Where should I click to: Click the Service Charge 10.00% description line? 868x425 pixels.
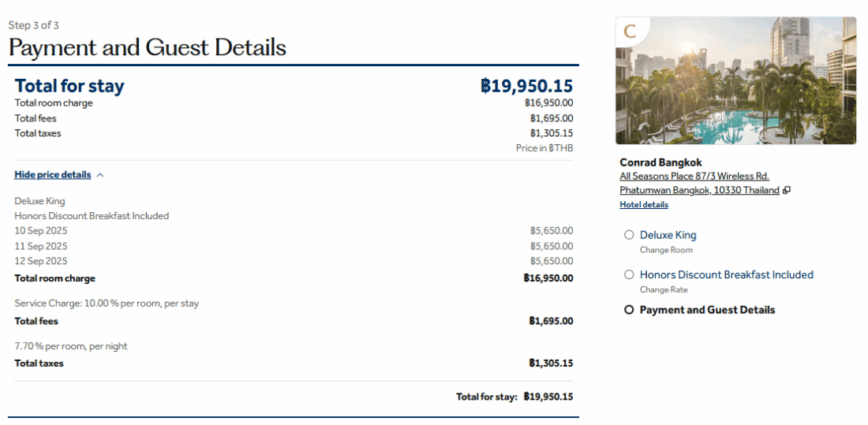pyautogui.click(x=107, y=304)
